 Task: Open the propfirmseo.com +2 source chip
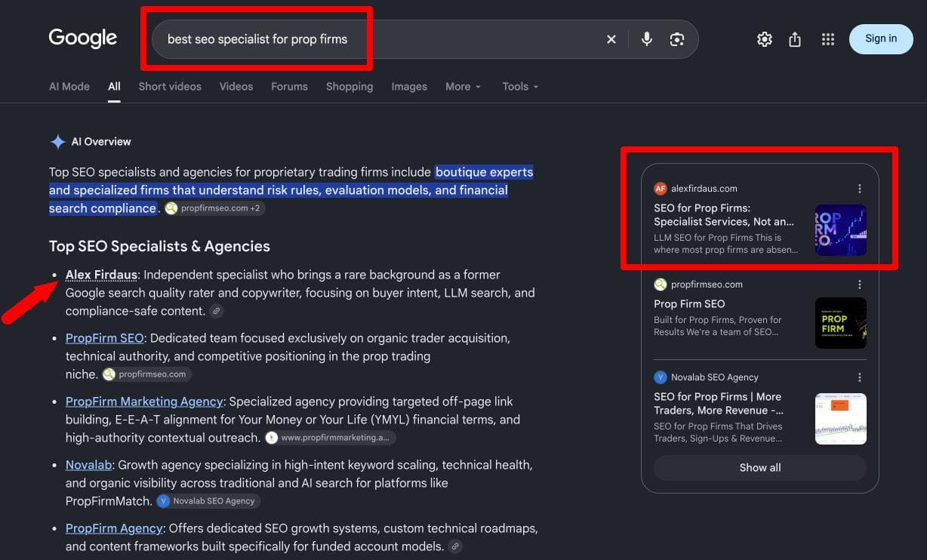coord(215,208)
